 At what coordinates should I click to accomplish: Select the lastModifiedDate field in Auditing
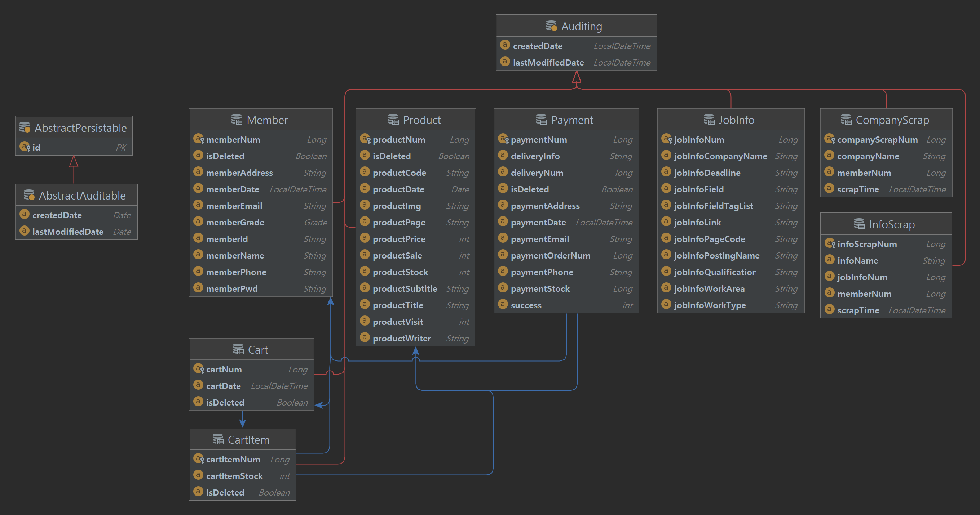pyautogui.click(x=548, y=62)
